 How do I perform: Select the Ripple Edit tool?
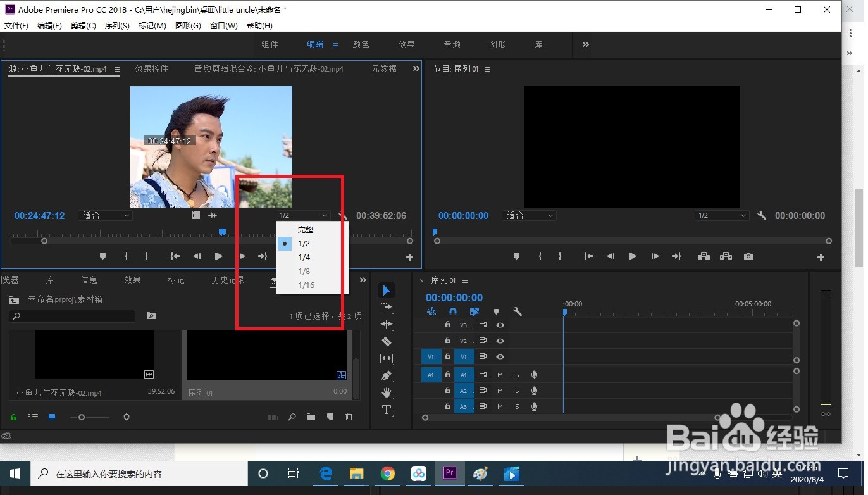(x=387, y=324)
